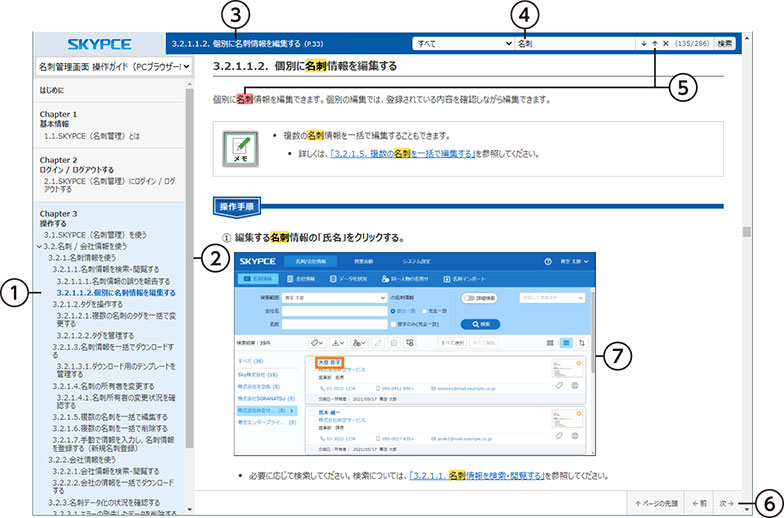
Task: Toggle the detailed search switch in the screenshot
Action: [x=469, y=298]
